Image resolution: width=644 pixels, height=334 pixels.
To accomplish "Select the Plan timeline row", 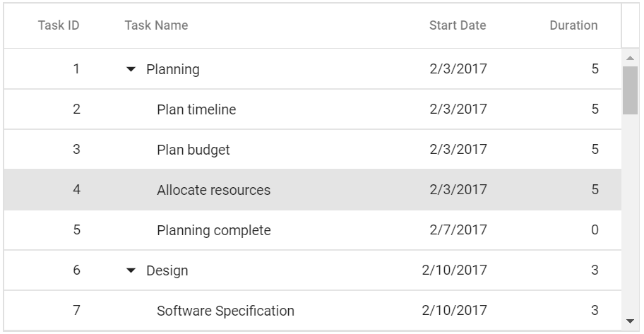I will 196,109.
